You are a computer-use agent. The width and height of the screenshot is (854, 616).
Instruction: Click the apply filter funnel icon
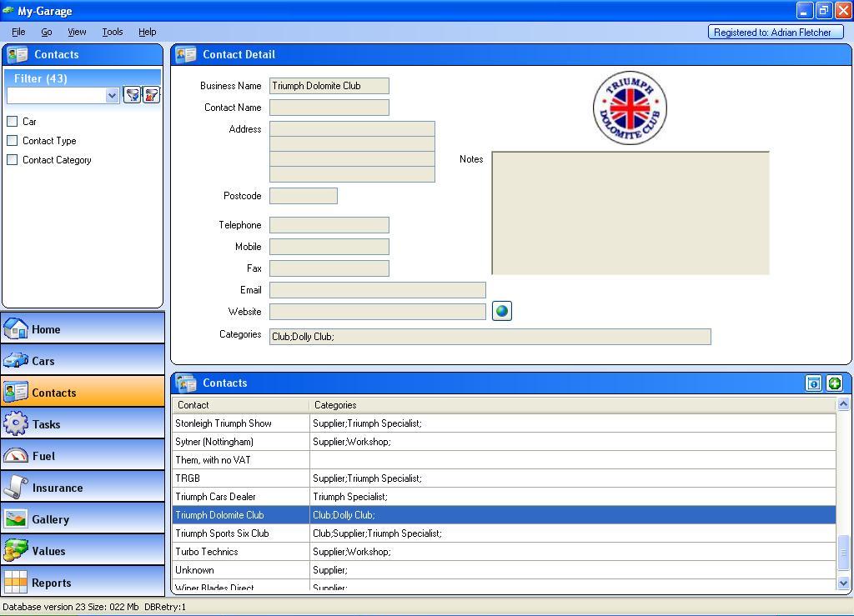(x=132, y=95)
